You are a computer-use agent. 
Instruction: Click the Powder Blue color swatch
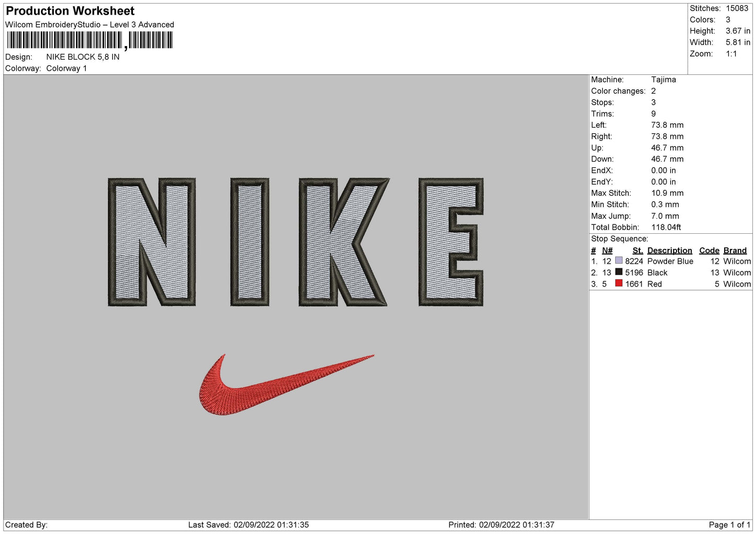click(x=619, y=260)
